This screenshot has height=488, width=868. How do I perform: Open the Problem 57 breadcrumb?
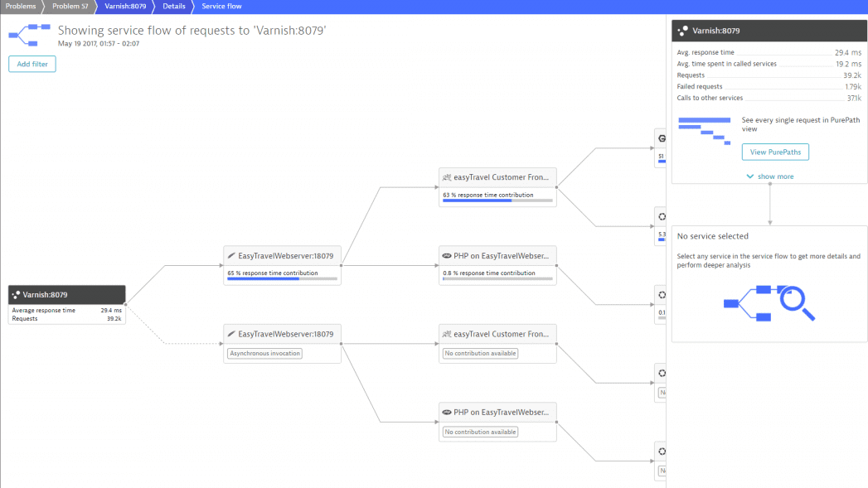[x=70, y=6]
